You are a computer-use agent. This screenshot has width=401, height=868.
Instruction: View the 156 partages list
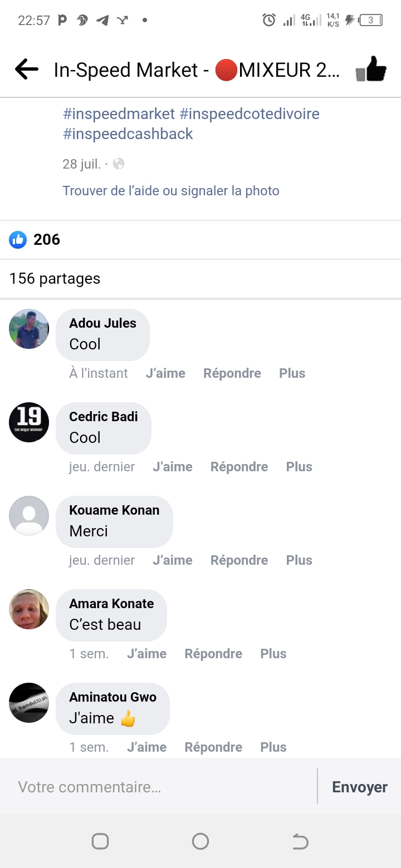click(55, 278)
